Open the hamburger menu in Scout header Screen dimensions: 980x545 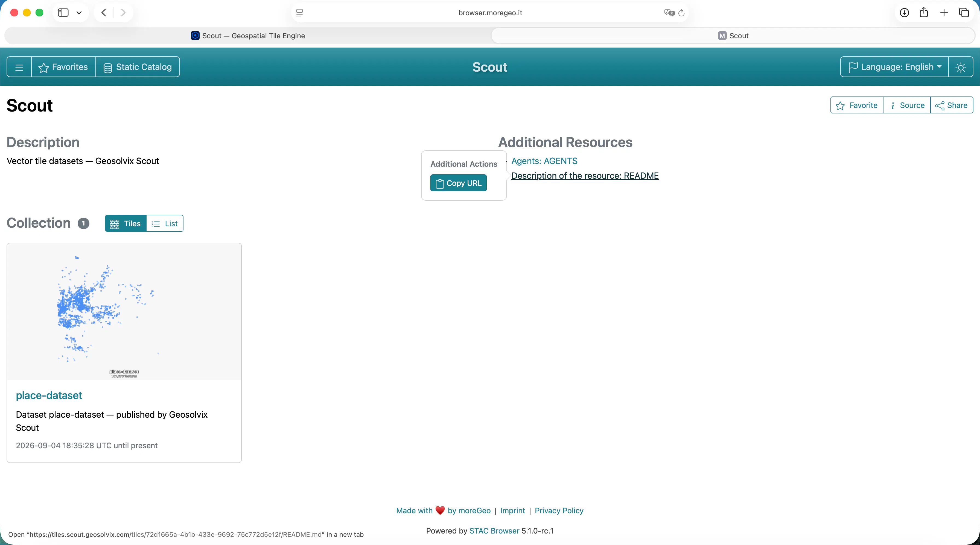tap(19, 67)
